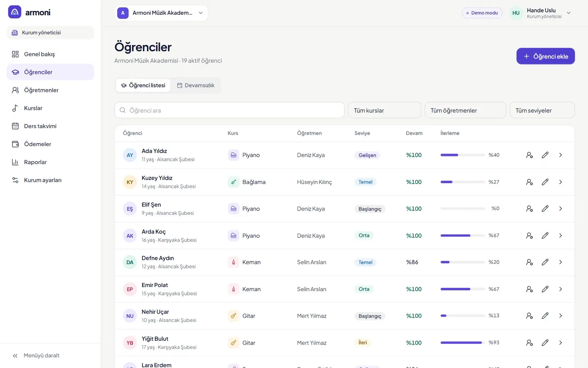The width and height of the screenshot is (588, 368).
Task: Open assign-teacher icon for Ada Yıldız
Action: 529,155
